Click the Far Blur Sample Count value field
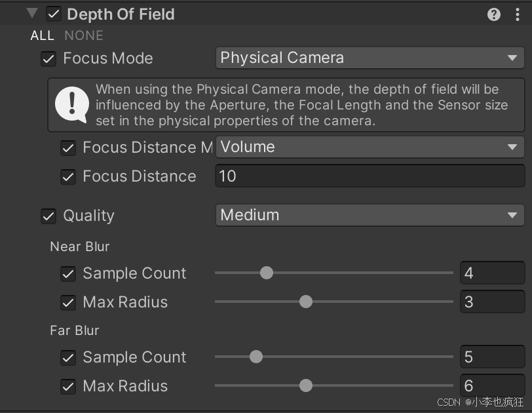The image size is (532, 413). pos(492,357)
